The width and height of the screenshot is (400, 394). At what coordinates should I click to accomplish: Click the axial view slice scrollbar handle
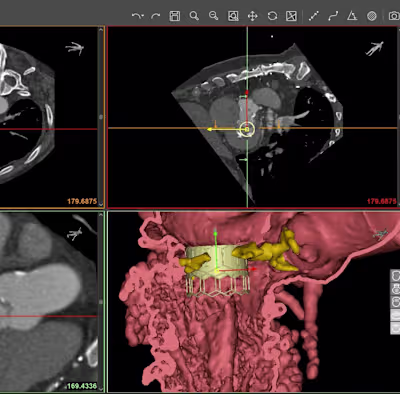[x=101, y=117]
